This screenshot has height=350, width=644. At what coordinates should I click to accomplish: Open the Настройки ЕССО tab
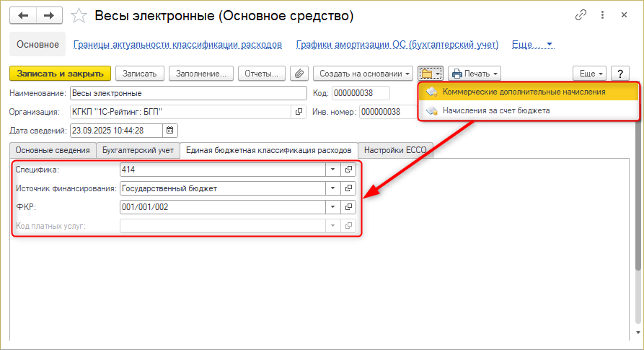[x=395, y=150]
